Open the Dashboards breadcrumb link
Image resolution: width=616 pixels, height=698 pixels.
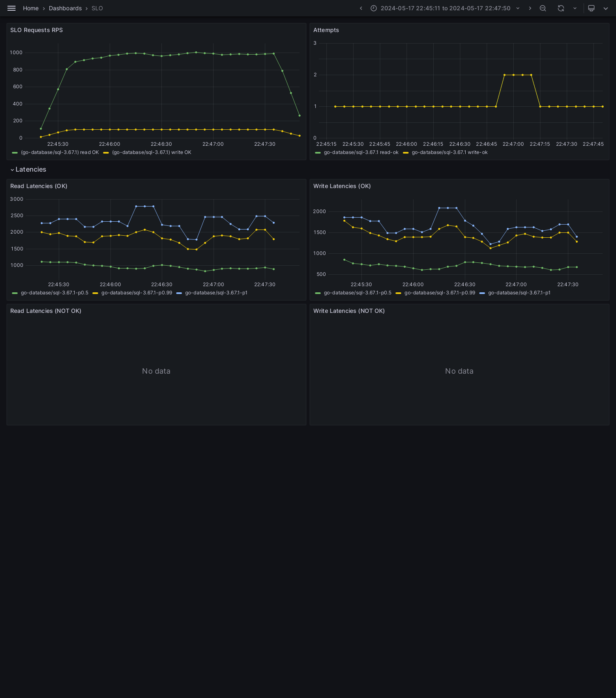coord(65,8)
